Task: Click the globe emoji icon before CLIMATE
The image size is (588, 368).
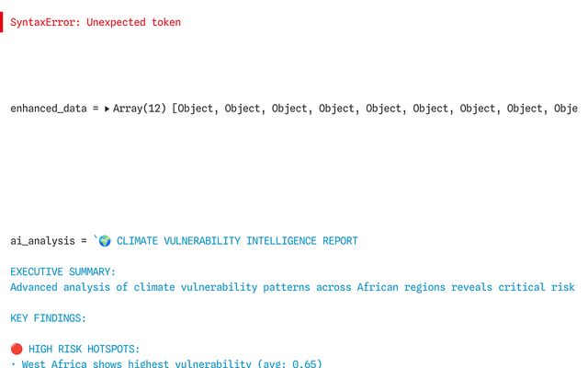Action: pyautogui.click(x=104, y=241)
